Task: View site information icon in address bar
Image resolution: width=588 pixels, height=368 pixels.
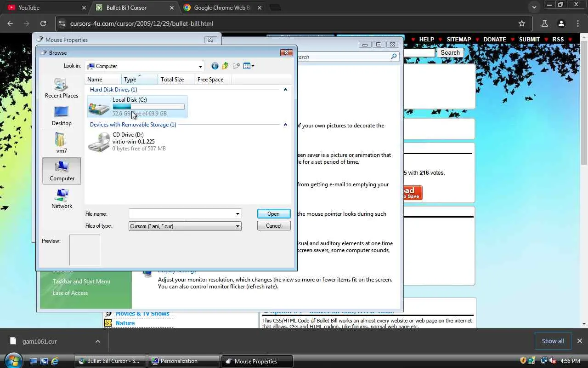Action: click(x=62, y=23)
